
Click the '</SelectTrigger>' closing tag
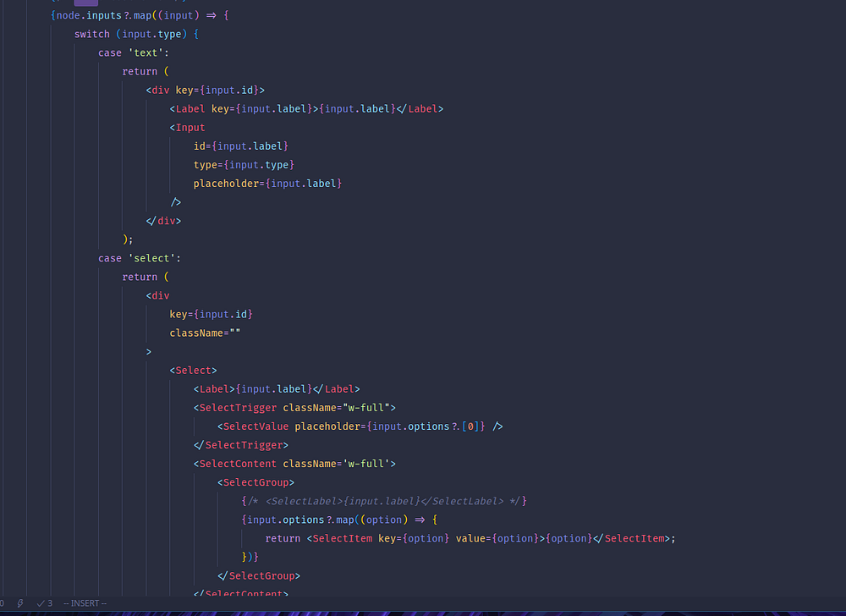pyautogui.click(x=240, y=446)
